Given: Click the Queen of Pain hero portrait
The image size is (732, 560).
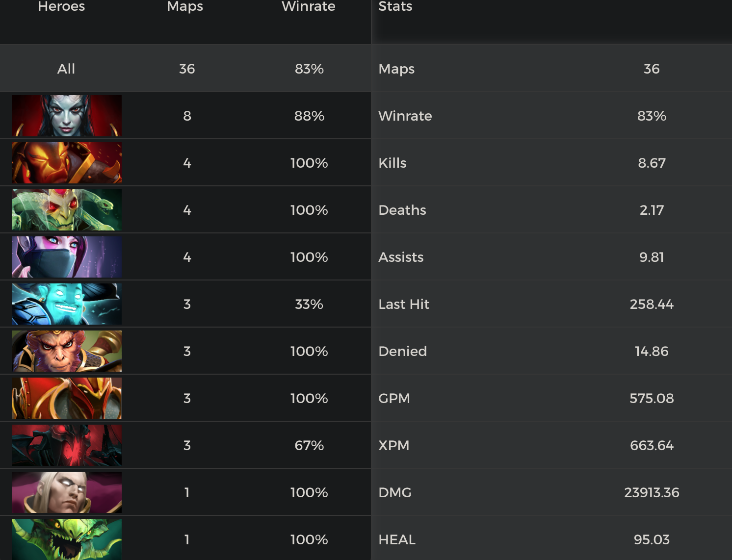Looking at the screenshot, I should pyautogui.click(x=67, y=116).
